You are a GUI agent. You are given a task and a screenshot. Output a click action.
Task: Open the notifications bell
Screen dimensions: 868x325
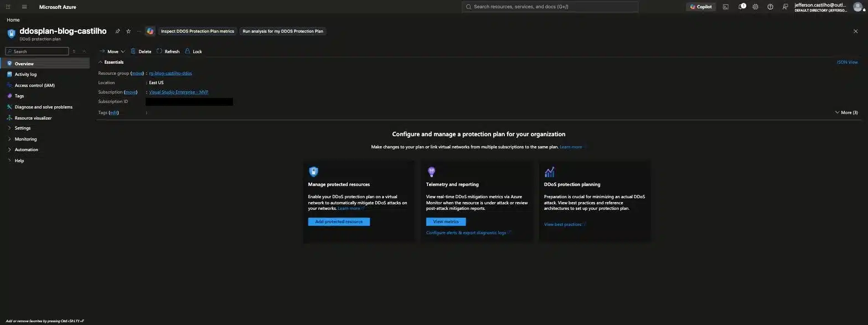click(742, 7)
